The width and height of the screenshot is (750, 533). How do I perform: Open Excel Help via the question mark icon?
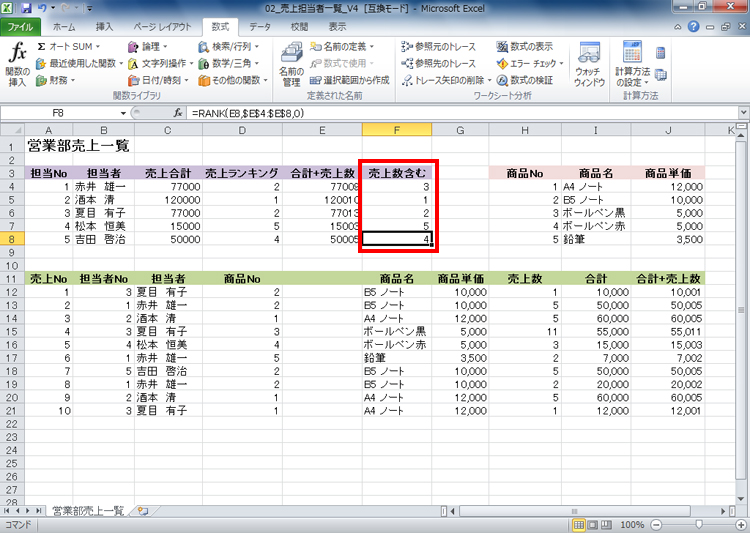[693, 27]
